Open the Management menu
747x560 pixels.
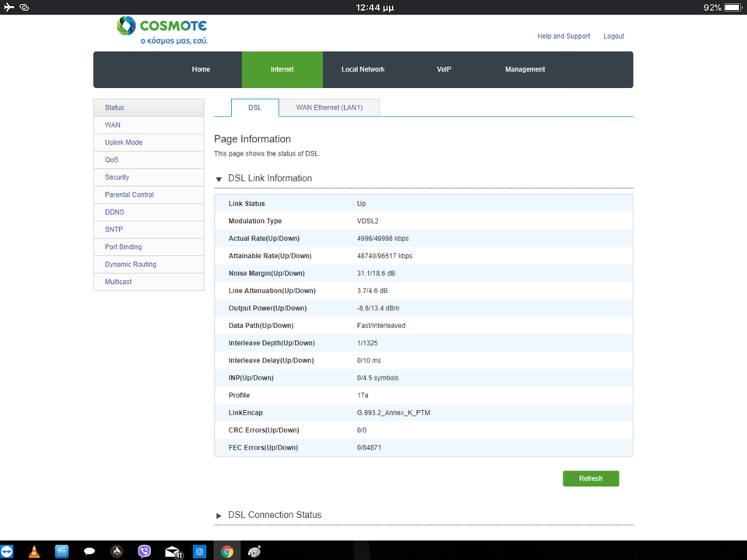click(525, 69)
